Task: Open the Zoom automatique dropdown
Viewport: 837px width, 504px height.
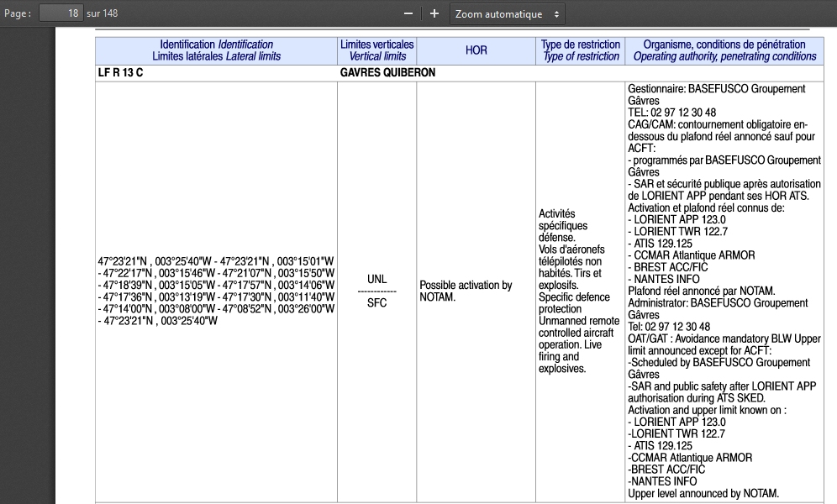Action: pyautogui.click(x=507, y=14)
